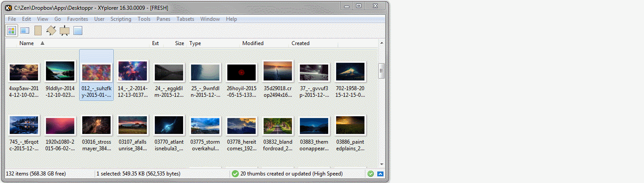Click the blue-lined details list icon
Viewport: 644px width, 183px height.
78,30
